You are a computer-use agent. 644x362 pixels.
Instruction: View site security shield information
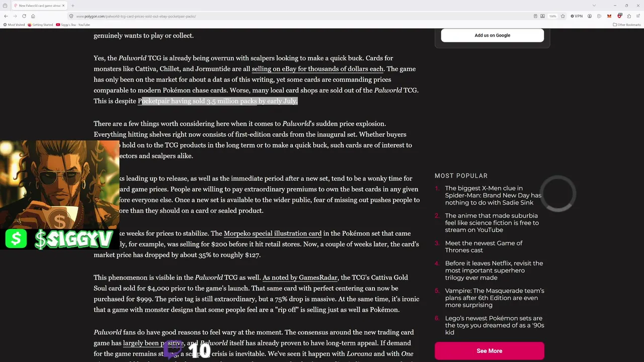click(71, 16)
